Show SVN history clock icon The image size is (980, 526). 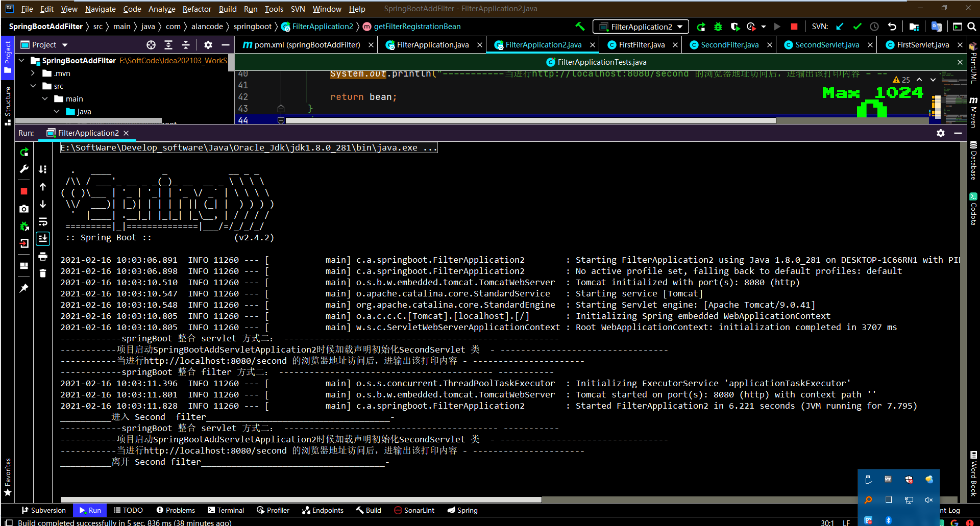coord(874,27)
